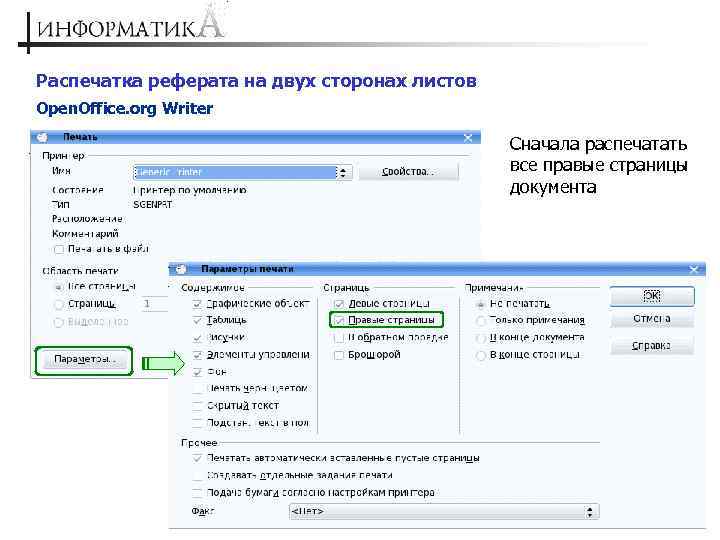Viewport: 720px width, 540px height.
Task: Open the printer name dropdown arrow
Action: 343,172
